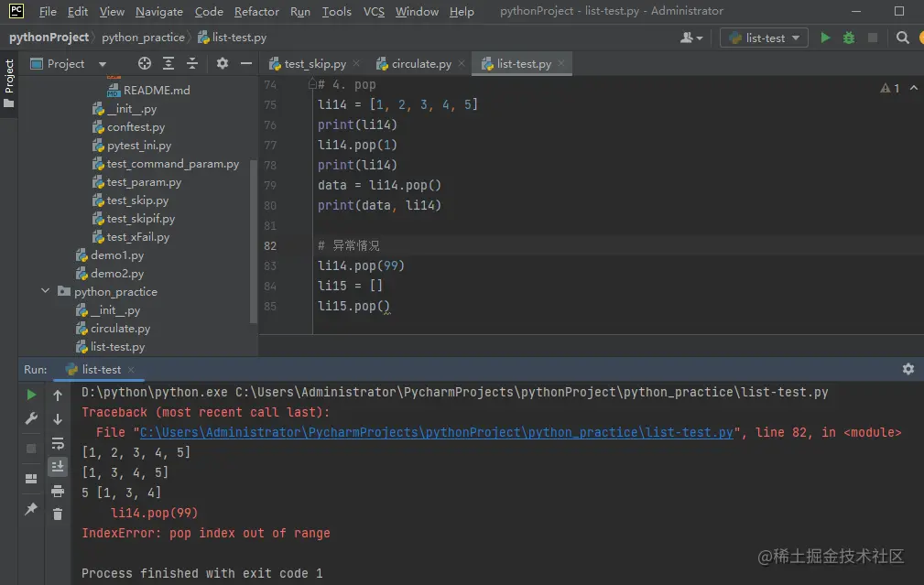924x585 pixels.
Task: Click the pythonProject breadcrumb
Action: pyautogui.click(x=49, y=38)
